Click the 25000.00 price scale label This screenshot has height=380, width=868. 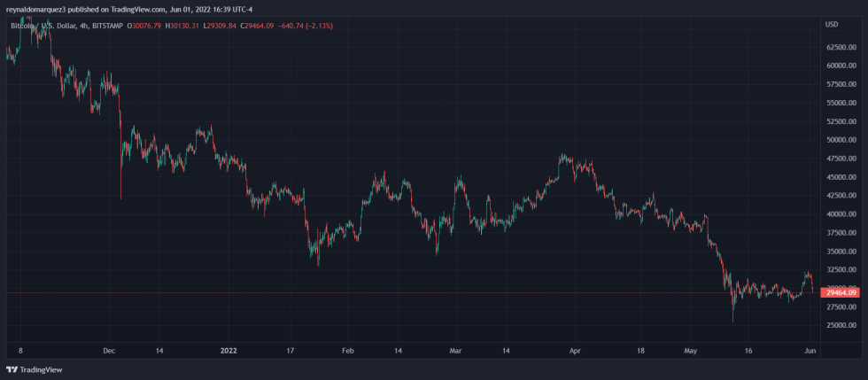[x=841, y=325]
